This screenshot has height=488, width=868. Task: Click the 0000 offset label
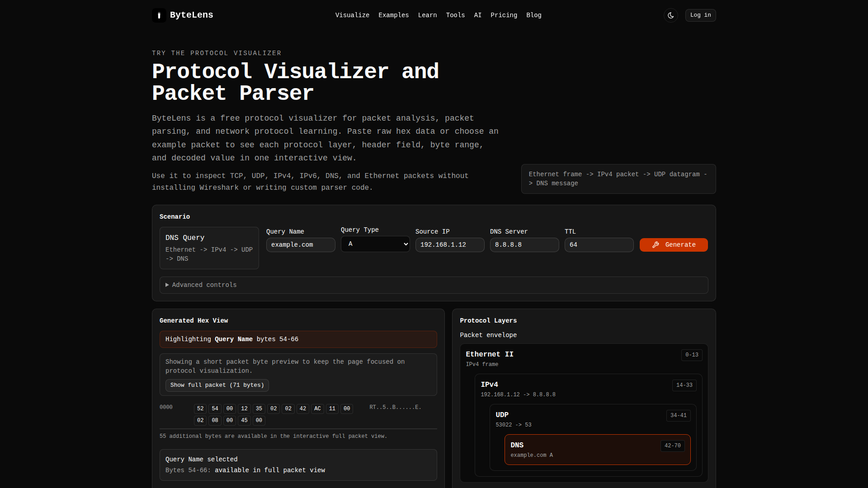coord(166,408)
